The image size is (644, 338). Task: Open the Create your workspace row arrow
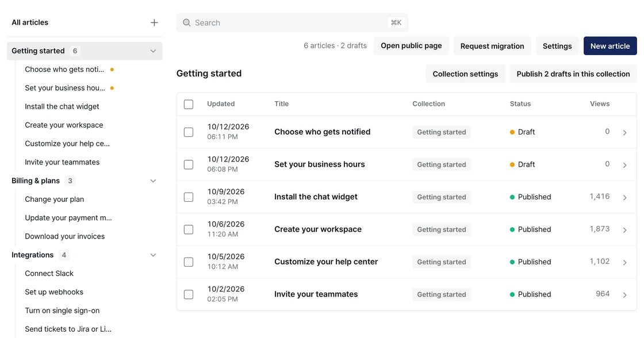click(x=624, y=229)
